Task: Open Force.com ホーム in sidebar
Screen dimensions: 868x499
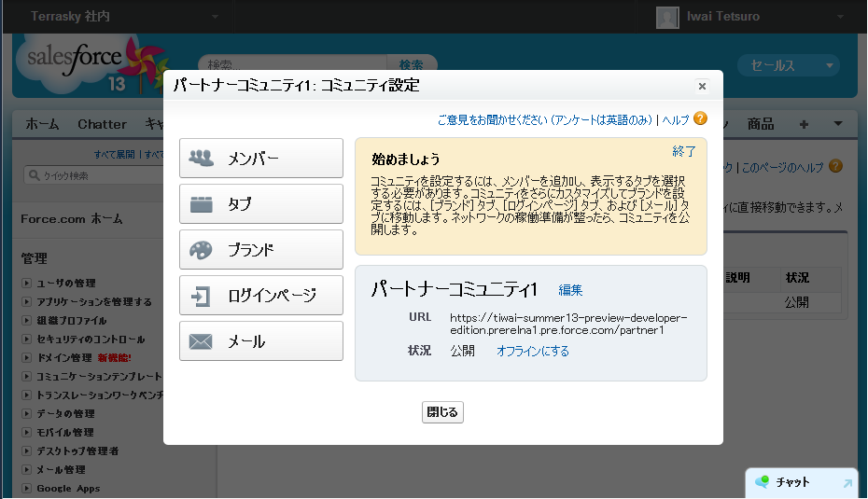Action: tap(72, 219)
